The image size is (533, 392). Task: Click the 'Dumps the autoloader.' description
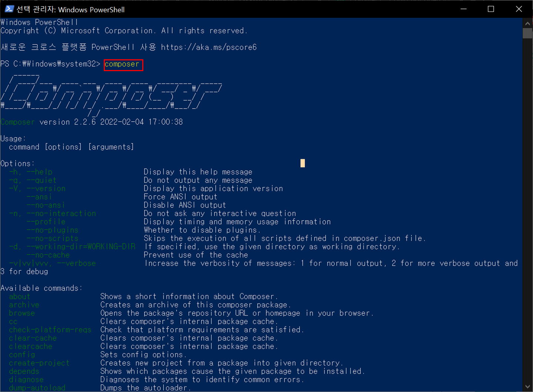[146, 388]
